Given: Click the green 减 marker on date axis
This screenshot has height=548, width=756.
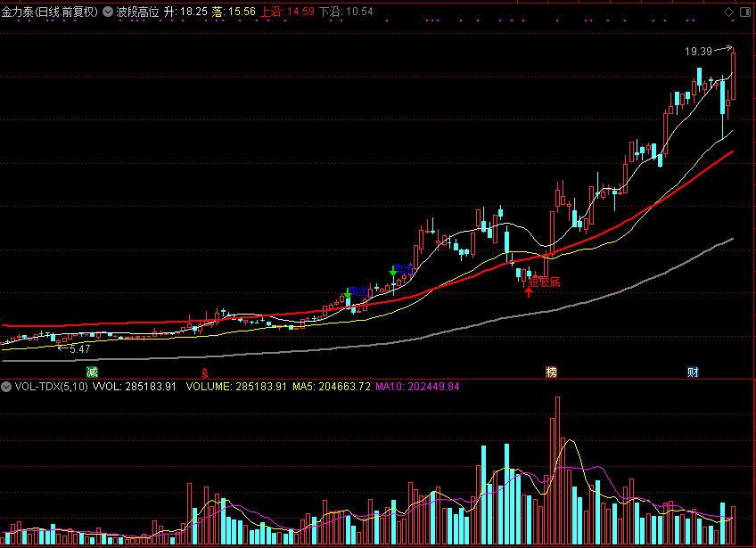Looking at the screenshot, I should (92, 372).
